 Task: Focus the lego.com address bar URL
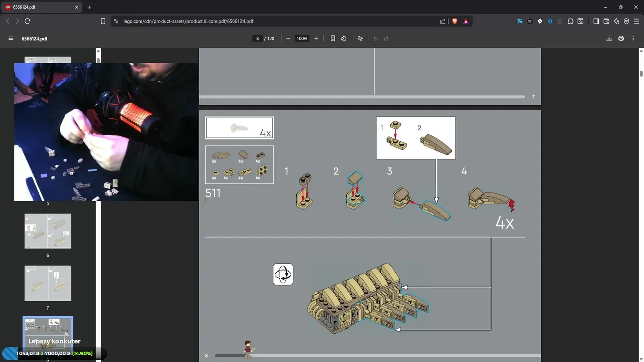click(x=188, y=21)
